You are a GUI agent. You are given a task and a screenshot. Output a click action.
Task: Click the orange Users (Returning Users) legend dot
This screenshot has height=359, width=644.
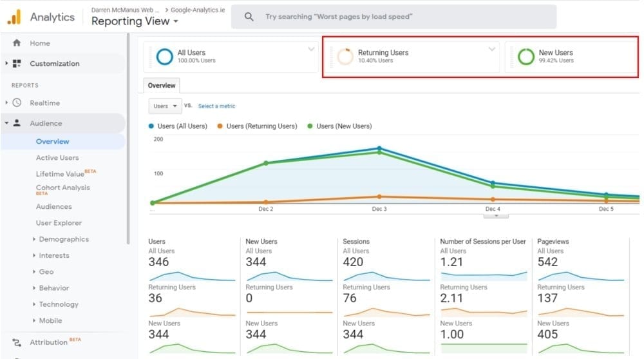click(x=220, y=126)
